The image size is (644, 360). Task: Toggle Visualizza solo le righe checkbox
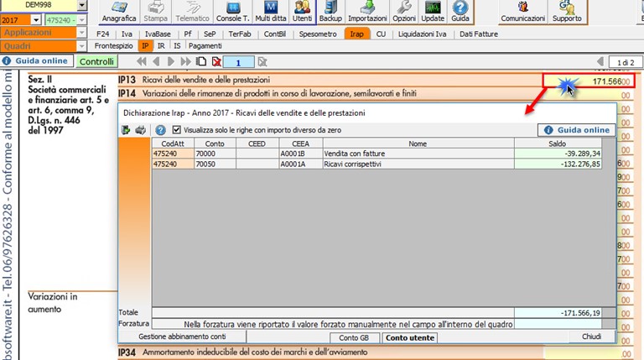click(x=177, y=130)
